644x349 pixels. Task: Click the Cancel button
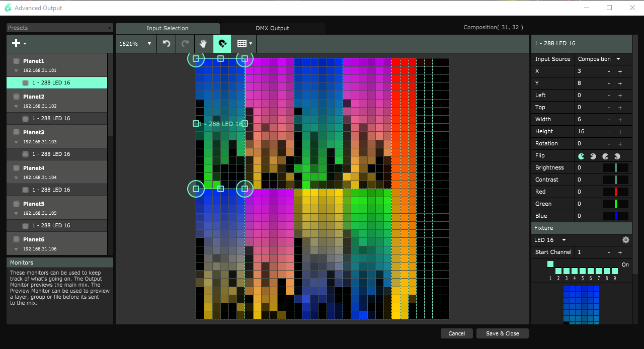point(456,333)
